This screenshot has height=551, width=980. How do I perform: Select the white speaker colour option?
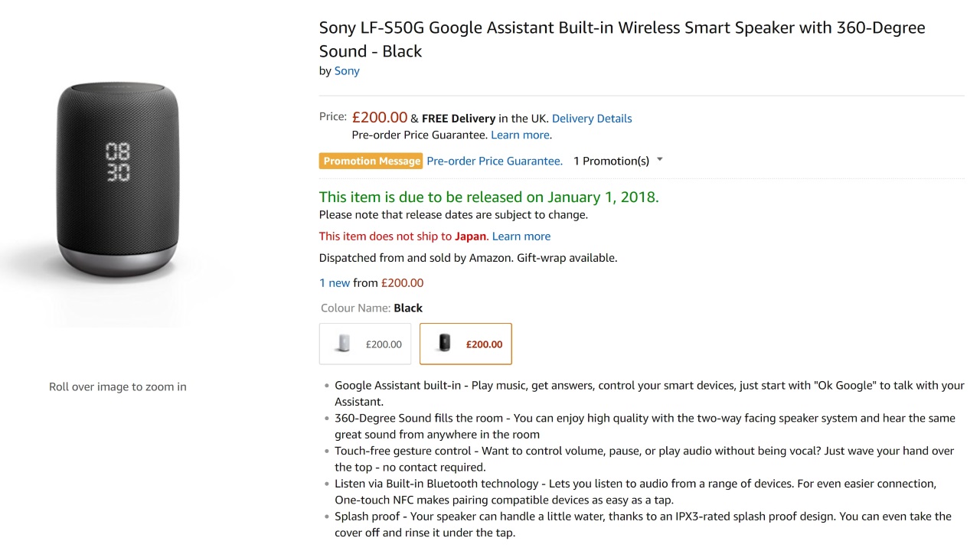(x=365, y=344)
